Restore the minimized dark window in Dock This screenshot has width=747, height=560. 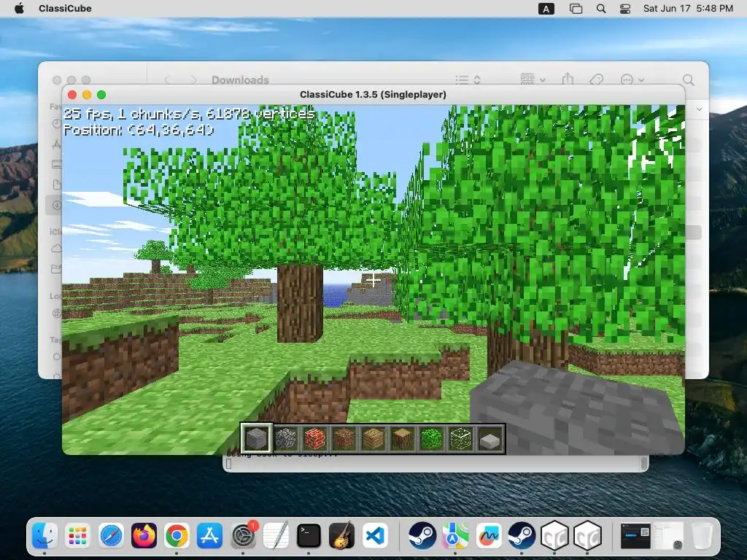pyautogui.click(x=635, y=535)
